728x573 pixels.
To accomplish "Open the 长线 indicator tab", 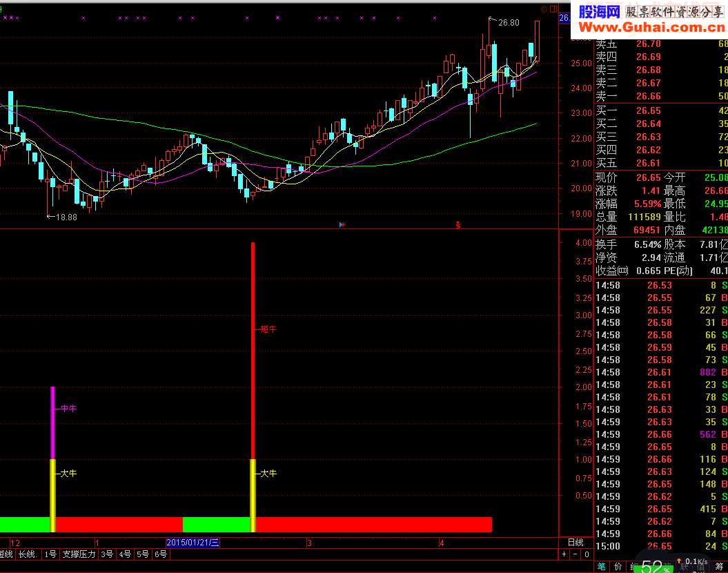I will [x=28, y=554].
